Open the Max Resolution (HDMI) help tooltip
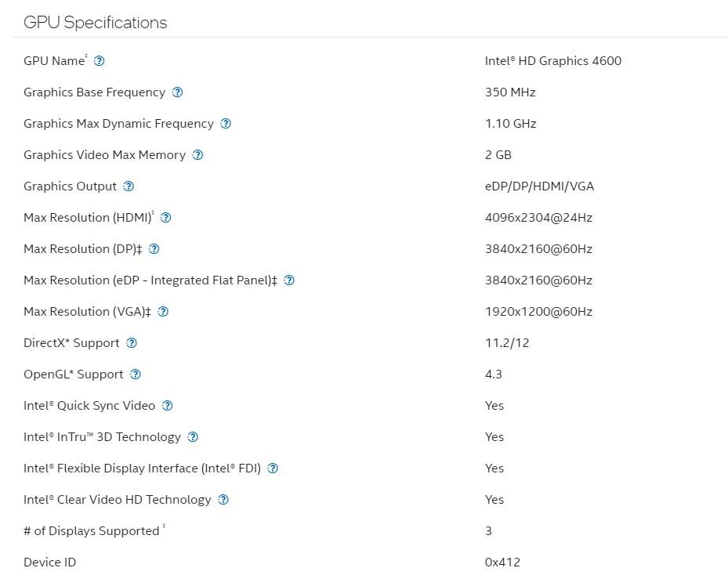 [x=165, y=218]
